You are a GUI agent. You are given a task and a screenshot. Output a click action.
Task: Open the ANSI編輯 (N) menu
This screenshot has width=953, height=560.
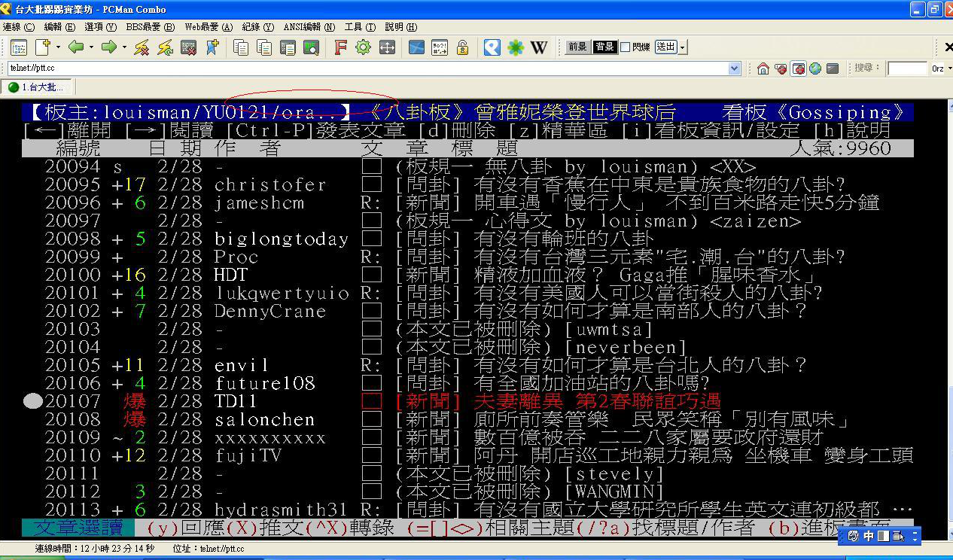tap(309, 27)
